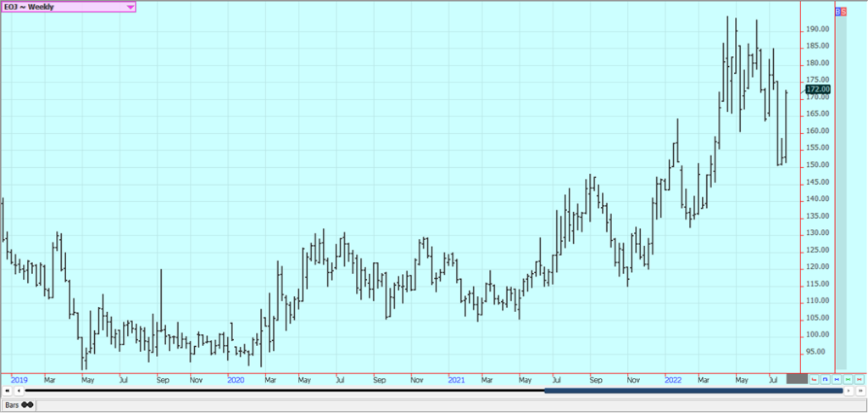
Task: Click the red horizontal compress icon
Action: coord(860,379)
